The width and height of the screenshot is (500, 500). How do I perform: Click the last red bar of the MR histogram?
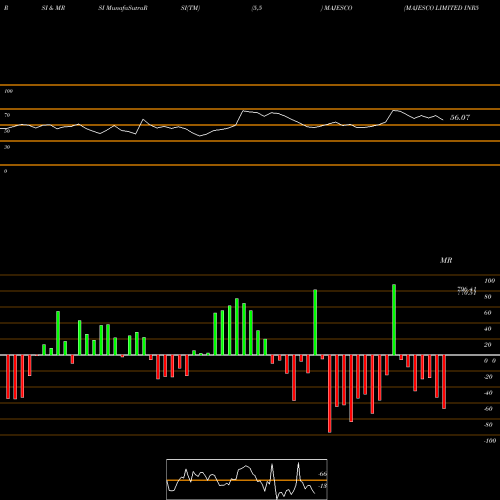click(444, 382)
